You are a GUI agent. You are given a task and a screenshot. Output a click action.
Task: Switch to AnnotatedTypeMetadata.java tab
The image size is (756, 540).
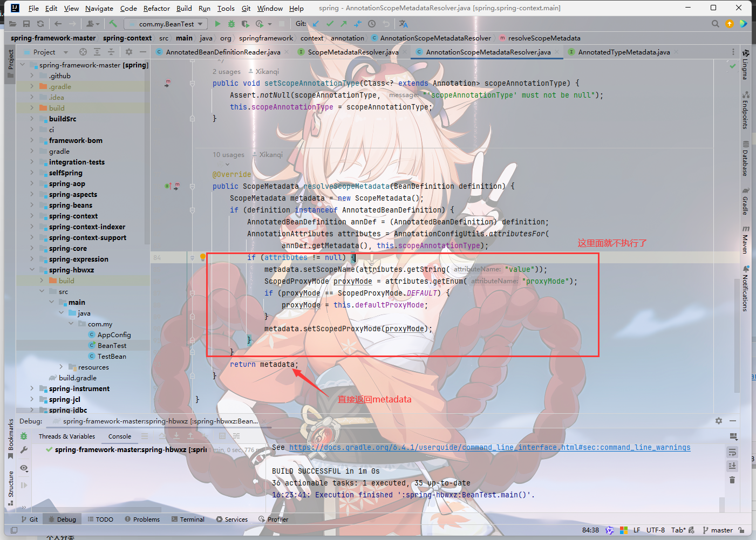(x=624, y=52)
